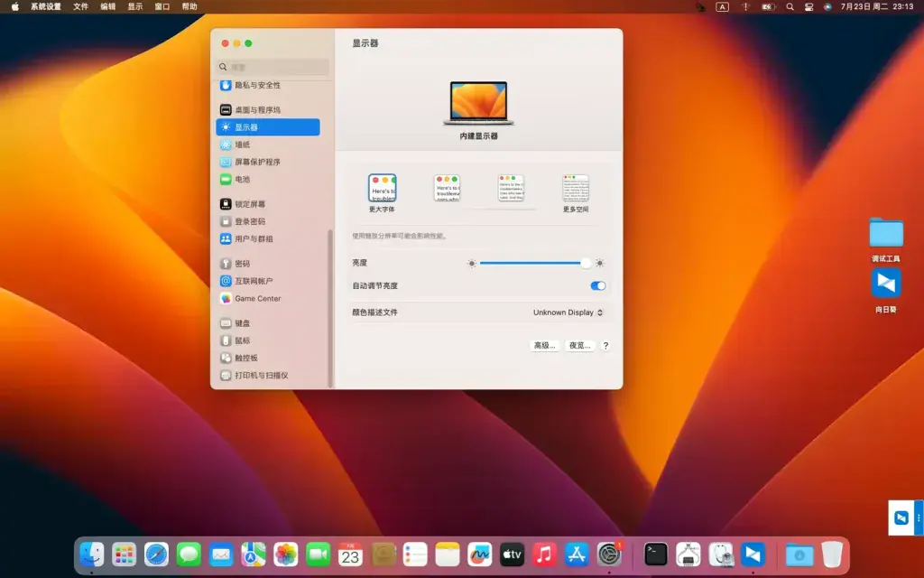This screenshot has height=578, width=924.
Task: Launch FaceTime from the Dock
Action: click(x=319, y=555)
